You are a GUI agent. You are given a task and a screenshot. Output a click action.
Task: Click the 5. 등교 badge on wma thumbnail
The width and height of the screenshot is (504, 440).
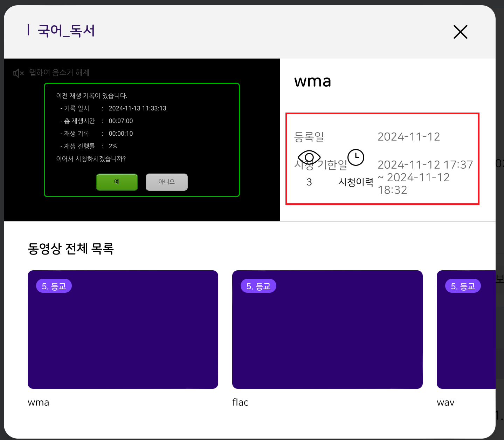(x=54, y=286)
